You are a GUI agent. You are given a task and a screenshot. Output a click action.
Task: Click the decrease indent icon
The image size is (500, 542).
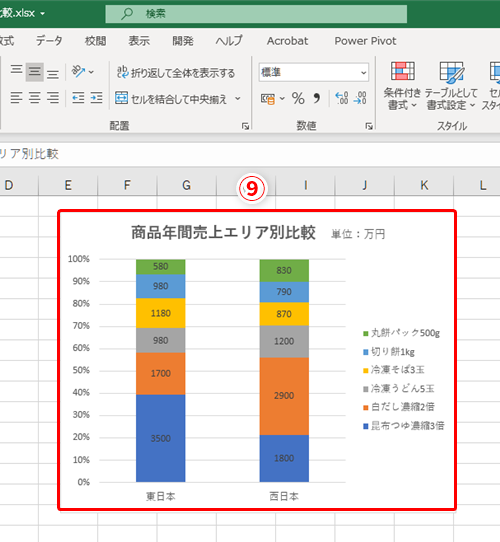78,98
